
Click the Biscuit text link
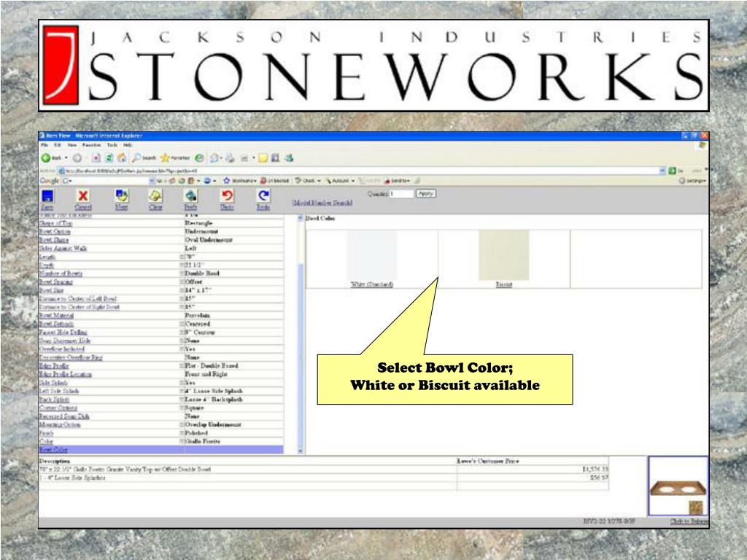[x=504, y=284]
